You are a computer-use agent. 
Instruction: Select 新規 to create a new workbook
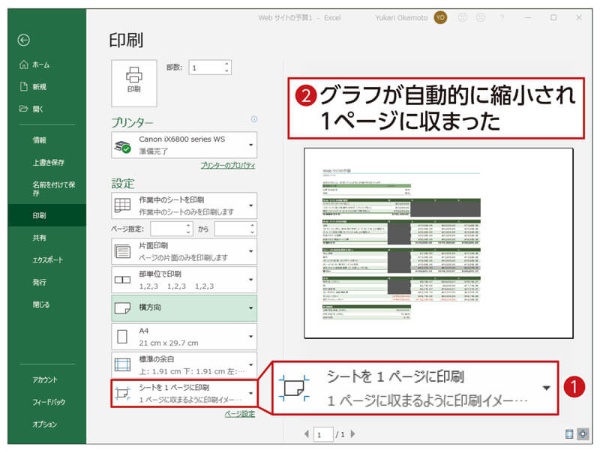click(33, 87)
